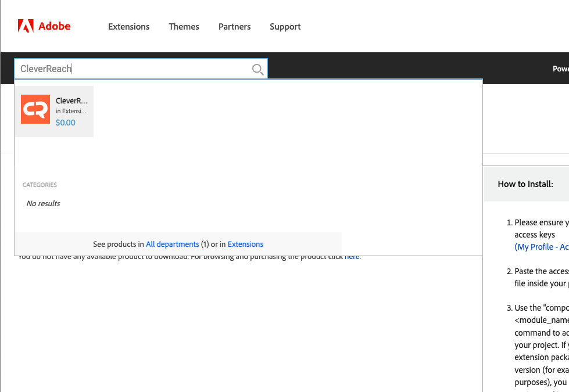Select the CleverR... suggestion title

(71, 101)
